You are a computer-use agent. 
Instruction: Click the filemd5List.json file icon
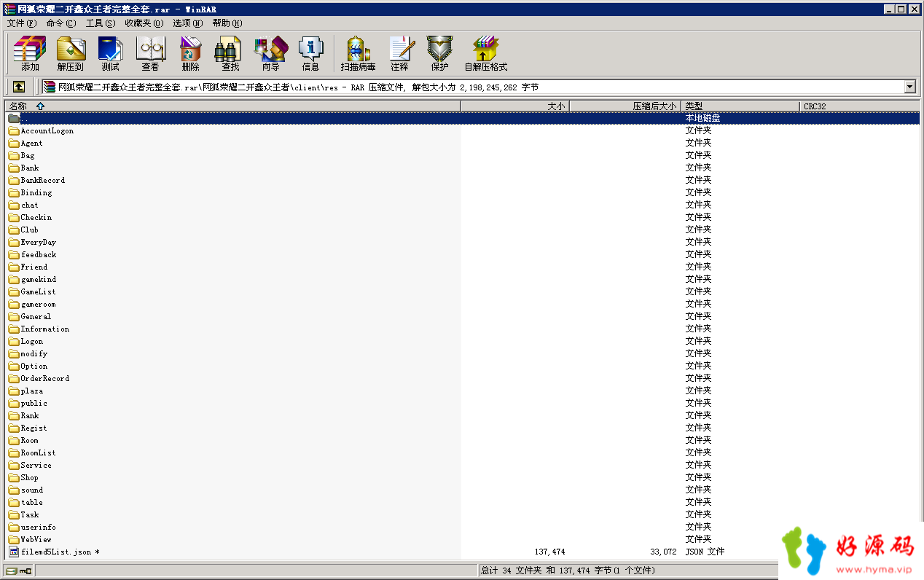coord(14,552)
